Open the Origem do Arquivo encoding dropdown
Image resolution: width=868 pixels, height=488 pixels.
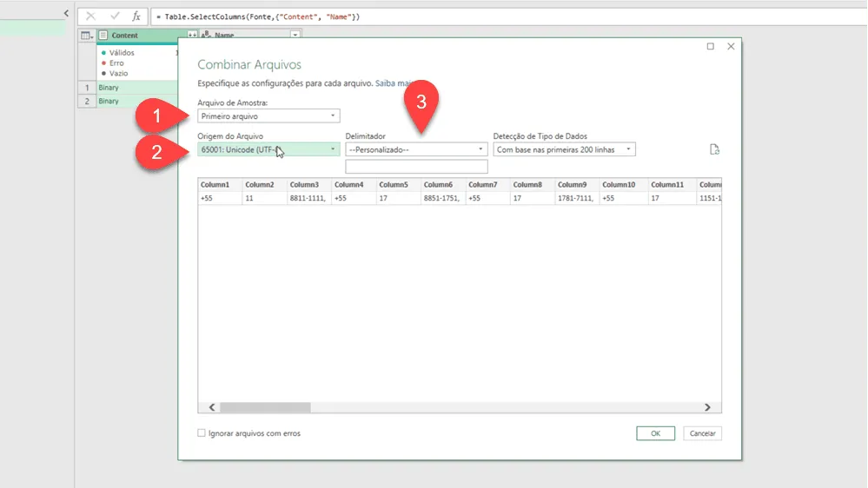(268, 149)
